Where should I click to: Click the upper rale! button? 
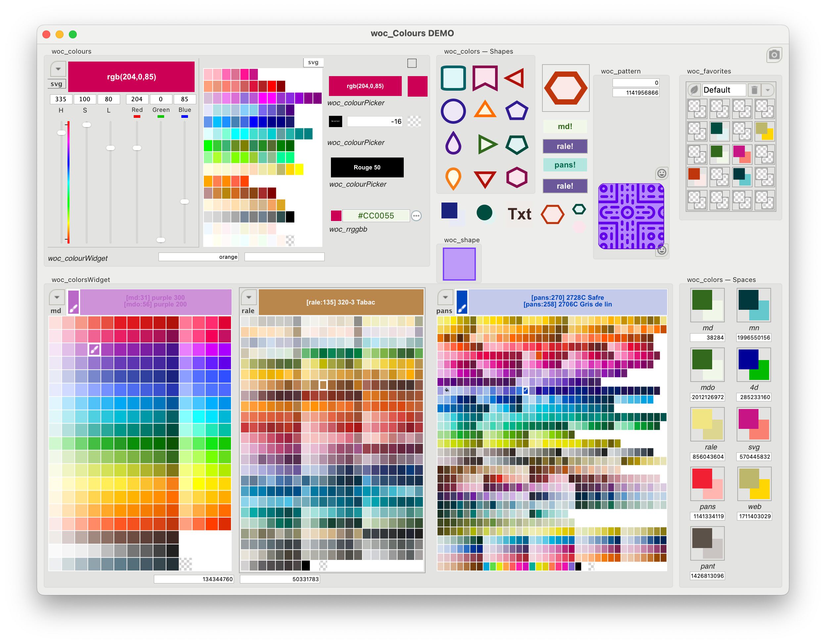(x=565, y=146)
